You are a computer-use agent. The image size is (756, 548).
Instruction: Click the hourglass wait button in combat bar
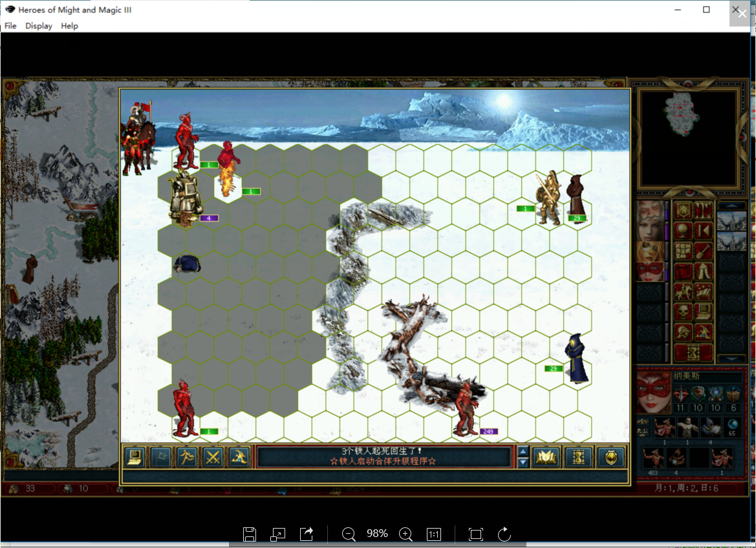click(x=578, y=457)
